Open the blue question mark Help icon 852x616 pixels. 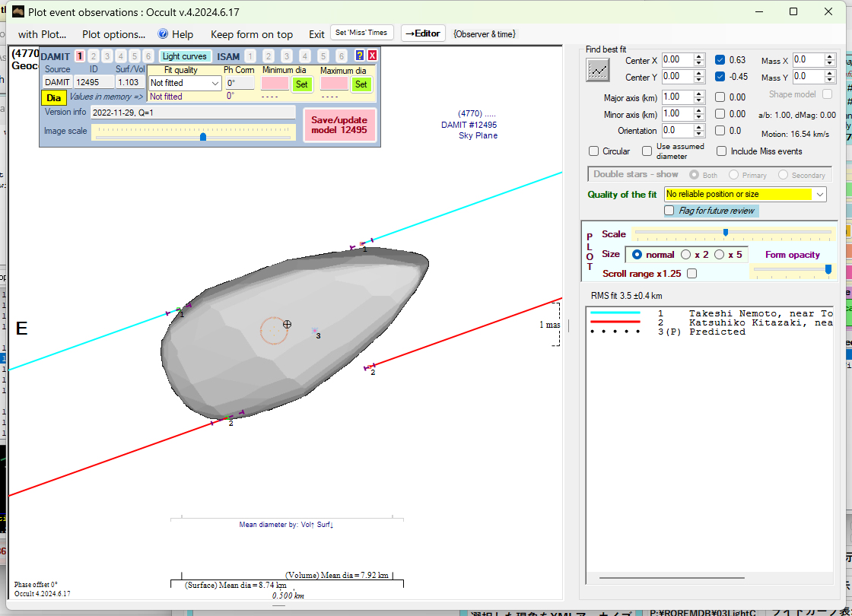point(163,34)
